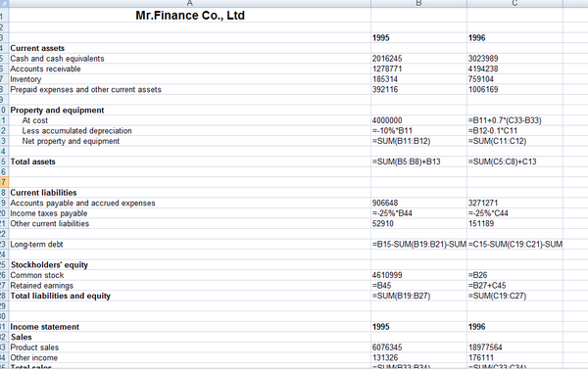Select cell with value 185314
This screenshot has width=588, height=369.
pos(385,79)
